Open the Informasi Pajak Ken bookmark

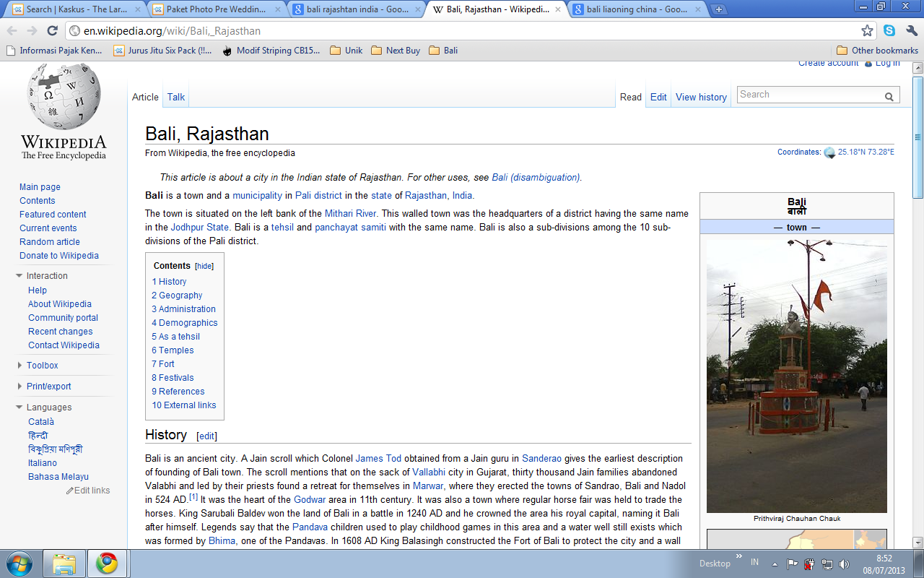pyautogui.click(x=54, y=51)
